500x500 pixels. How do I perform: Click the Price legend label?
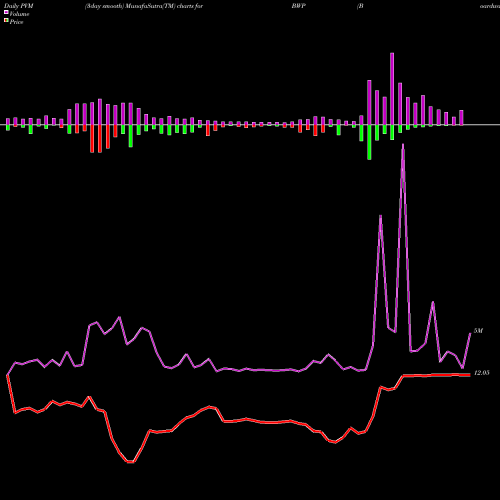tap(16, 22)
